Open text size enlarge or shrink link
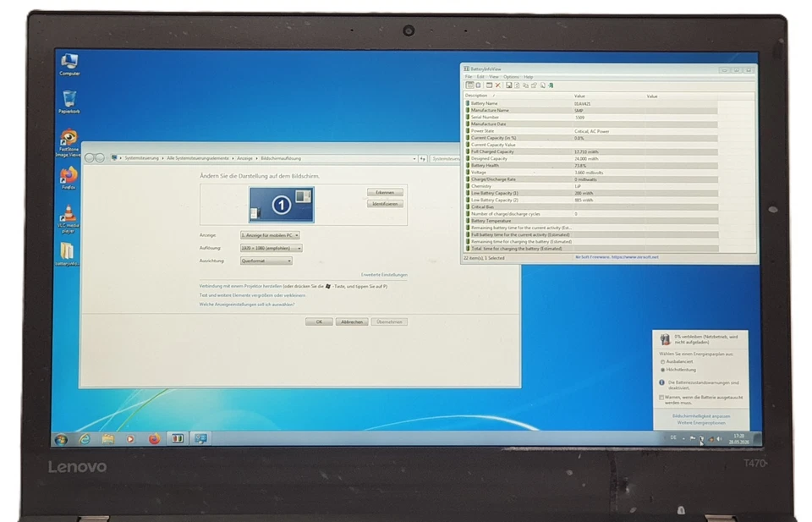Image resolution: width=812 pixels, height=522 pixels. click(252, 296)
